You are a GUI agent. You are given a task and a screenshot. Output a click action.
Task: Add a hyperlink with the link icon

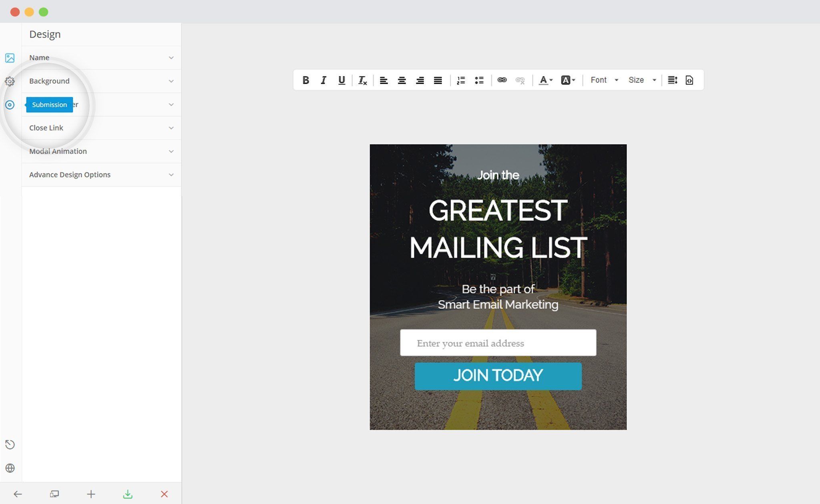pos(502,80)
